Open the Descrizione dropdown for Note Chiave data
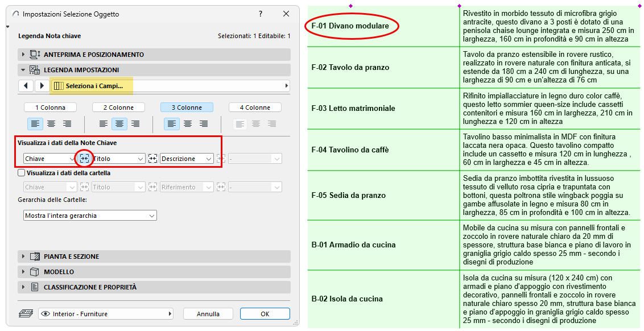644x331 pixels. pyautogui.click(x=187, y=159)
